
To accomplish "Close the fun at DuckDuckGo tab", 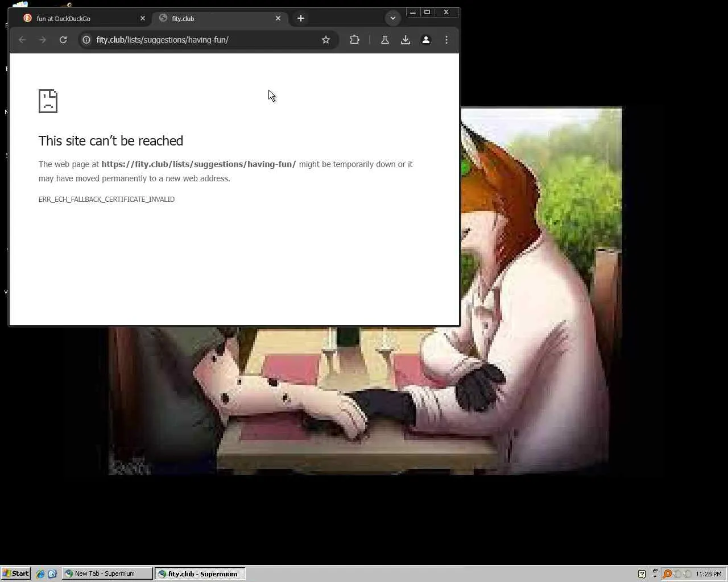I will pos(143,18).
